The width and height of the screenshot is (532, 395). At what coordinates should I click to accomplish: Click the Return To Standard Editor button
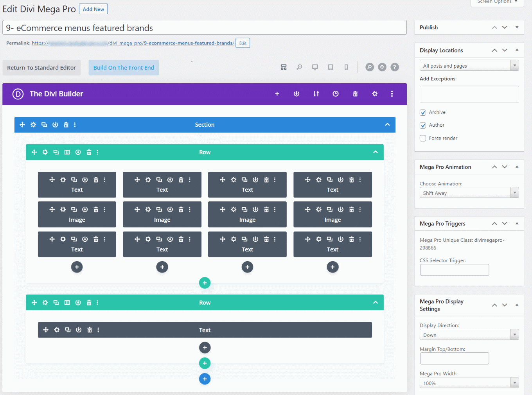click(41, 67)
